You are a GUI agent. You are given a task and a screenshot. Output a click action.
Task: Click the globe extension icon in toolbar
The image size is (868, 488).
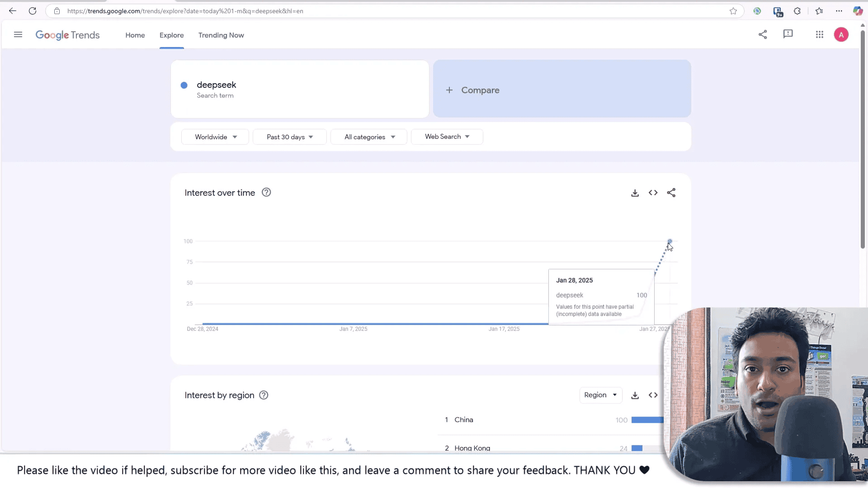tap(757, 11)
